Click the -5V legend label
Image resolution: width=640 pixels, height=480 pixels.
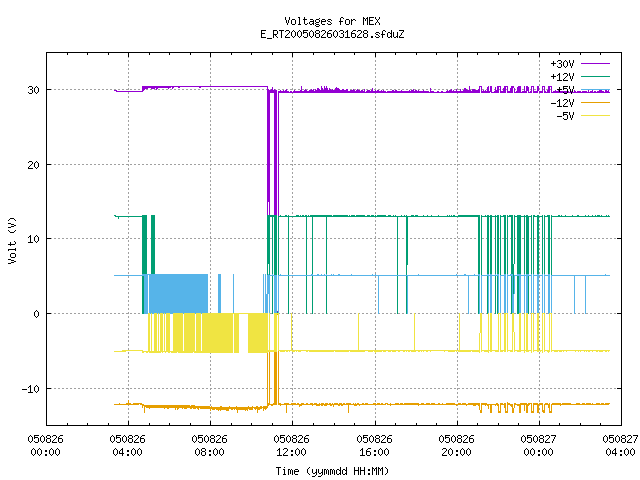565,116
